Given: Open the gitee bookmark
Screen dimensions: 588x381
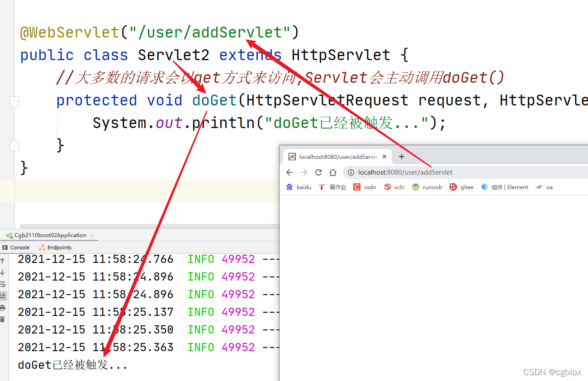Looking at the screenshot, I should point(462,187).
